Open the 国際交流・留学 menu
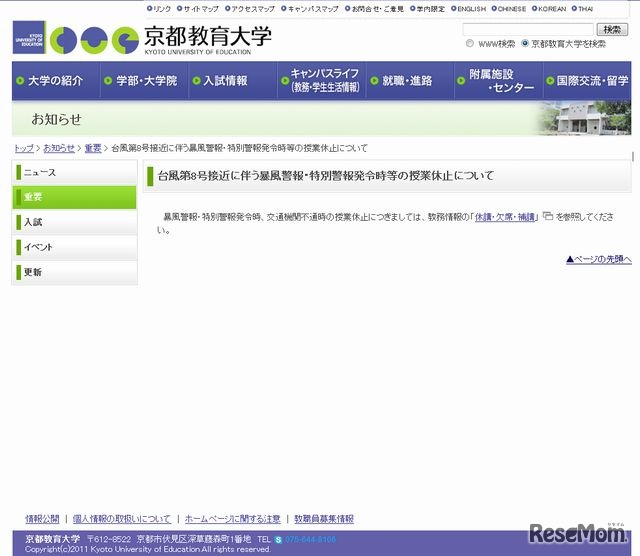The image size is (640, 556). [x=587, y=80]
